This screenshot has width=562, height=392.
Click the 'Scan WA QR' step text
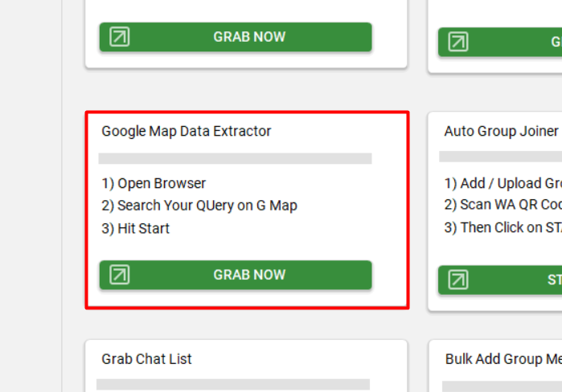click(503, 205)
